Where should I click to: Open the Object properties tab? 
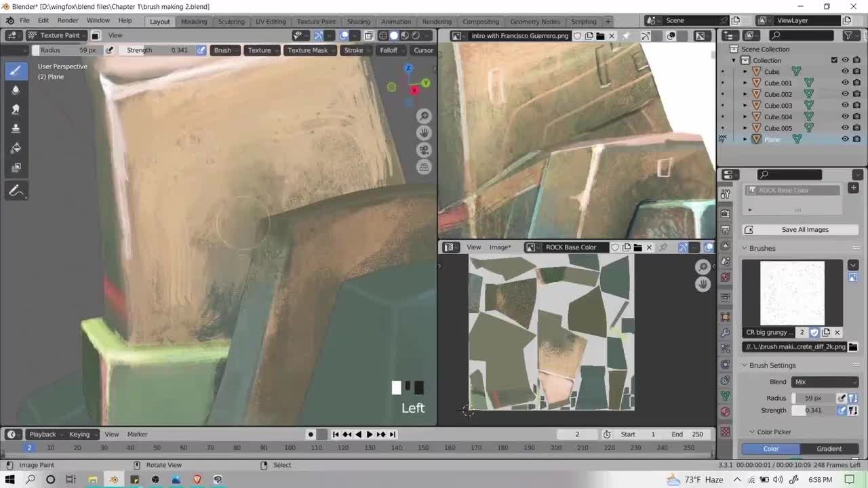pos(726,317)
